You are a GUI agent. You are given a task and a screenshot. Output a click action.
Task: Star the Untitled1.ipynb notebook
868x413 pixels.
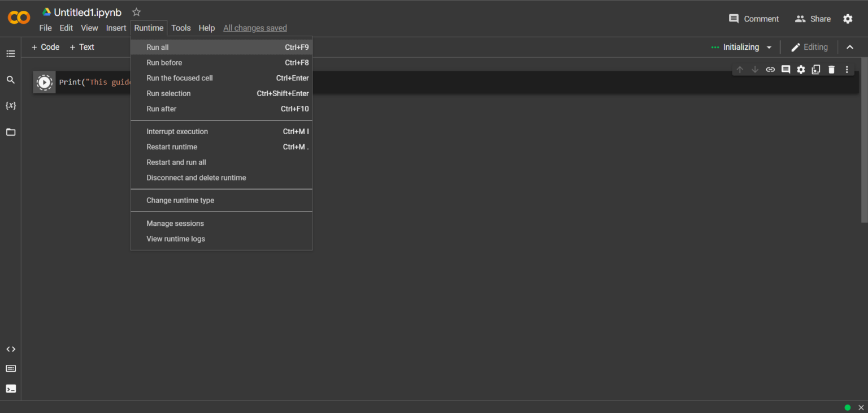pos(136,12)
